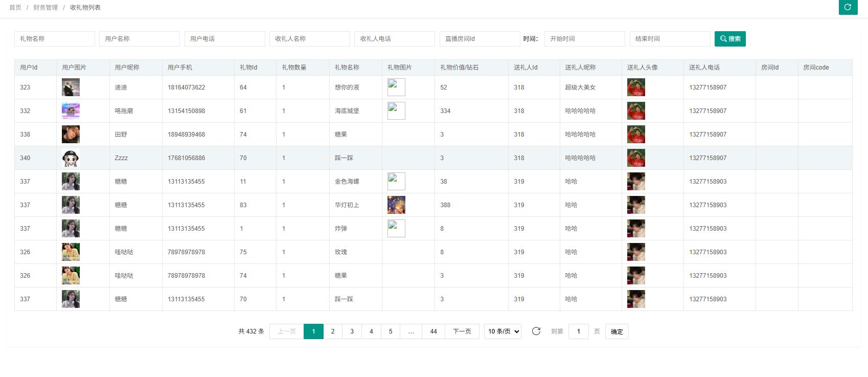
Task: Go to page 2
Action: 333,331
